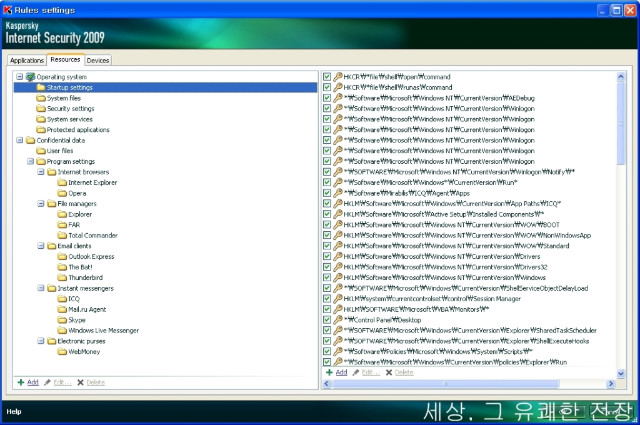640x425 pixels.
Task: Click key icon of Session Manager entry
Action: 338,298
